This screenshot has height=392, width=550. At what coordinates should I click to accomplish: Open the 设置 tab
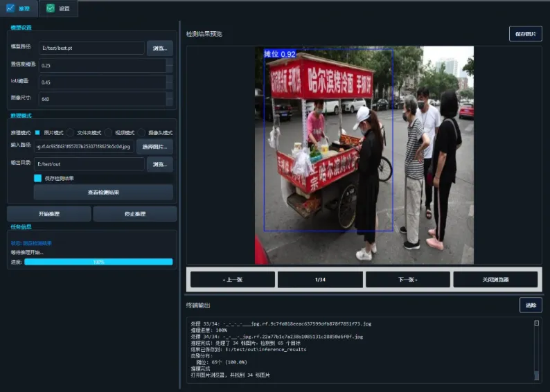(x=58, y=8)
